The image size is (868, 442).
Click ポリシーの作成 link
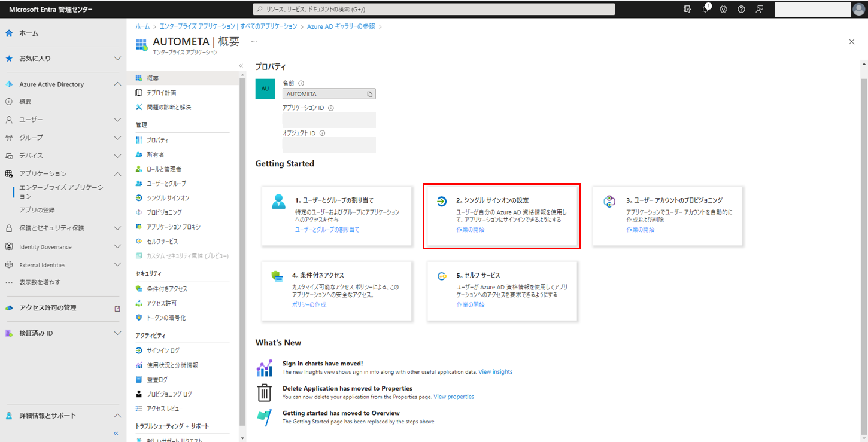pyautogui.click(x=309, y=305)
